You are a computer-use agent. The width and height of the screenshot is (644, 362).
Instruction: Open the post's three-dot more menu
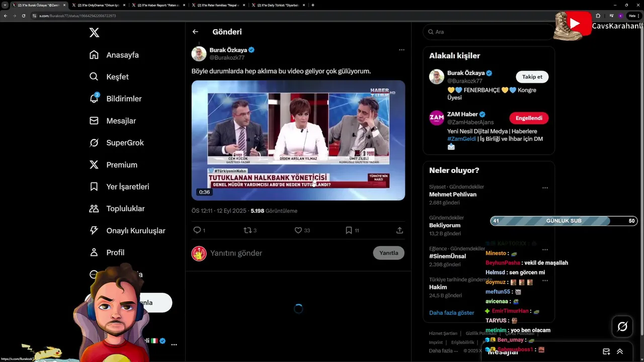click(x=401, y=50)
